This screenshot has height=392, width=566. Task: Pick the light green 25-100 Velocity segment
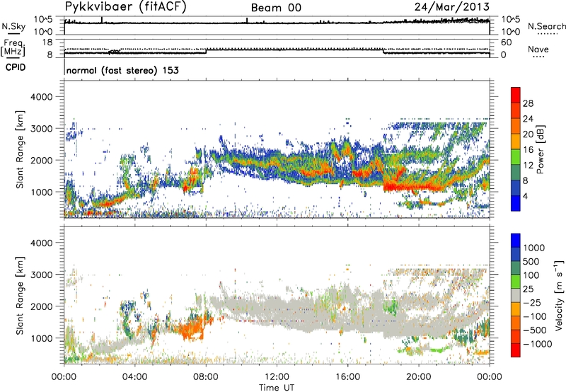[516, 282]
